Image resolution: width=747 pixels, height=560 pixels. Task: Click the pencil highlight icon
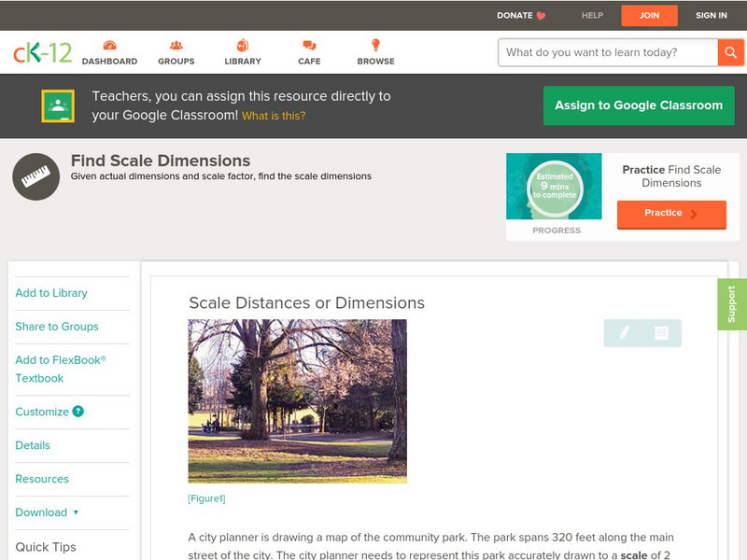click(624, 332)
